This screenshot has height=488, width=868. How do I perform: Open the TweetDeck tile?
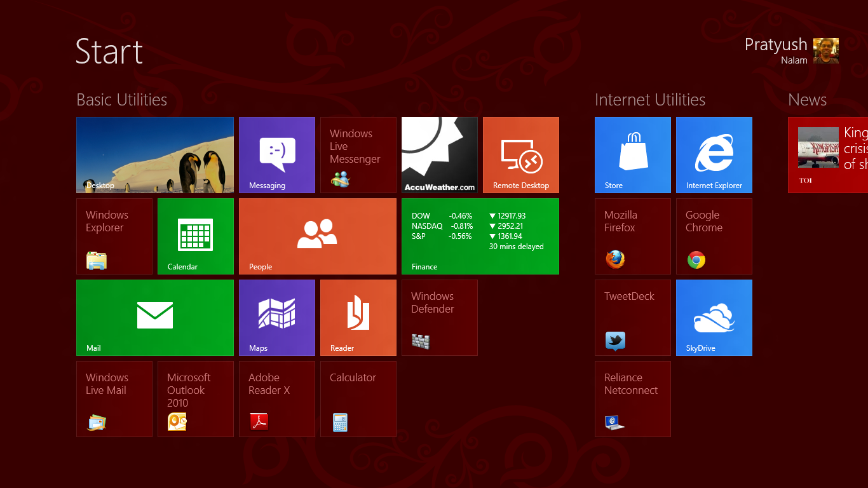click(x=633, y=318)
